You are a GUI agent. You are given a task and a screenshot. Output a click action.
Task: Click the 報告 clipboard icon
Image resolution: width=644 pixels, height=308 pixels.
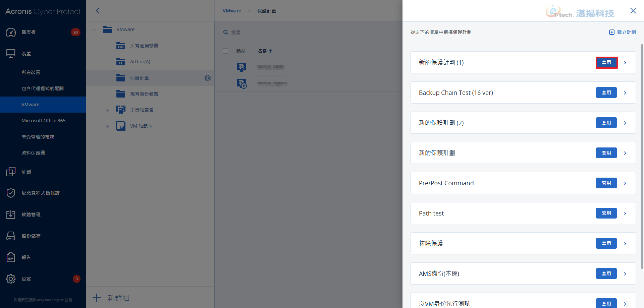[11, 257]
